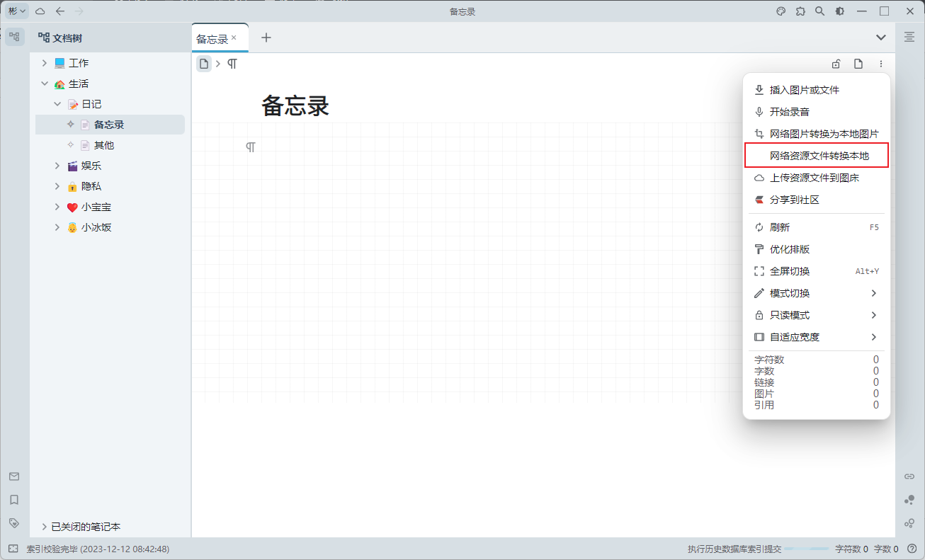Image resolution: width=925 pixels, height=560 pixels.
Task: Open the outline icon in the right dock
Action: pyautogui.click(x=909, y=37)
